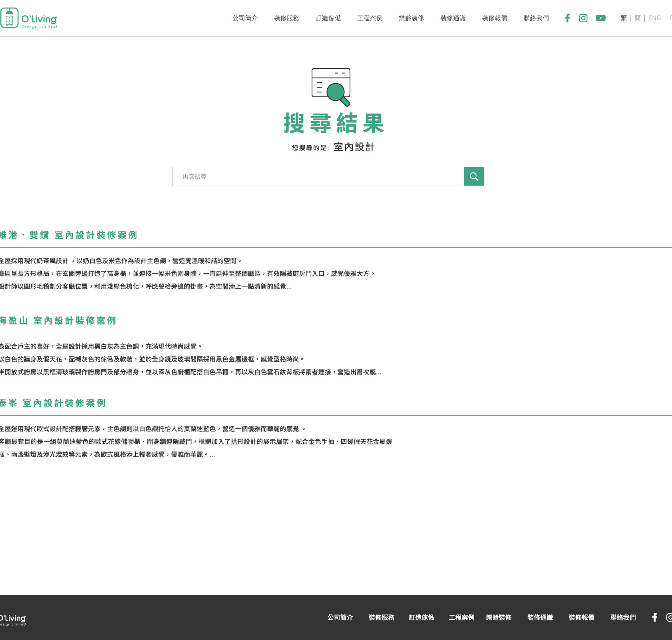The width and height of the screenshot is (672, 640).
Task: Click the footer Facebook icon
Action: (654, 617)
